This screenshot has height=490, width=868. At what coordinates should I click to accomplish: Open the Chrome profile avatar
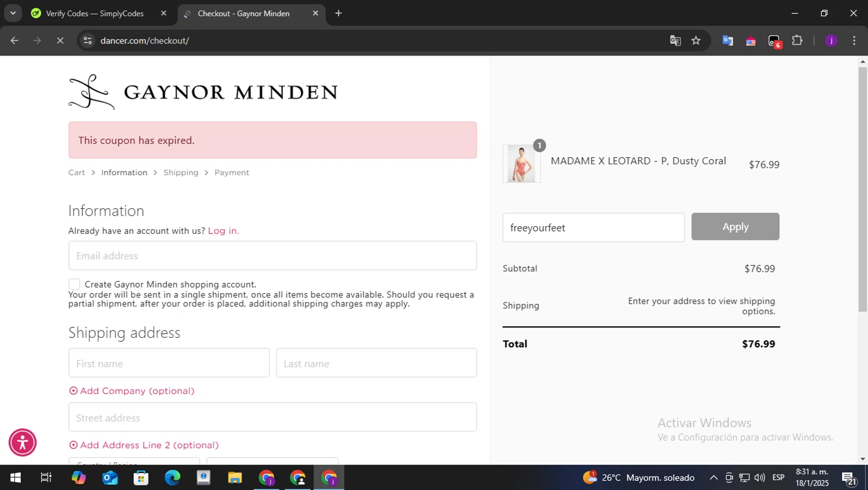[831, 40]
